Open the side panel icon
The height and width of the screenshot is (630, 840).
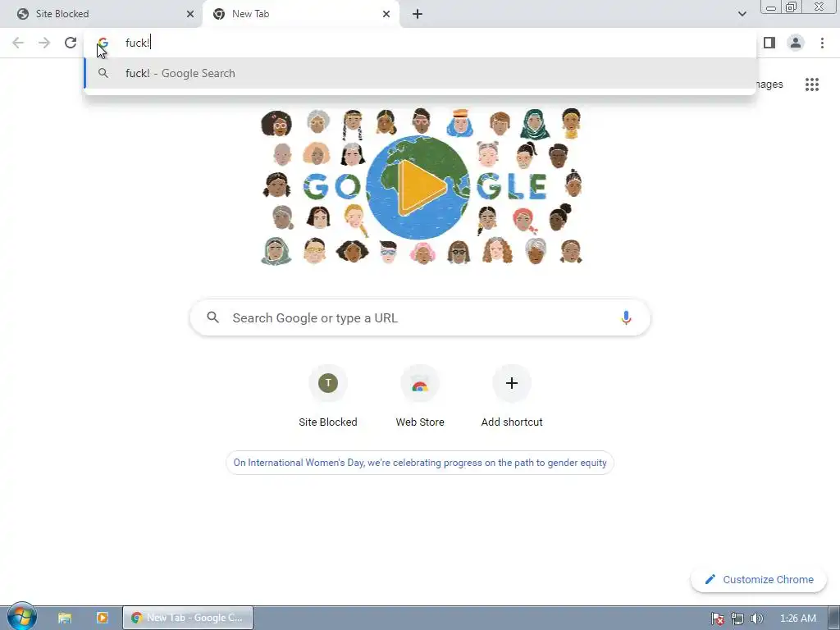pyautogui.click(x=769, y=43)
